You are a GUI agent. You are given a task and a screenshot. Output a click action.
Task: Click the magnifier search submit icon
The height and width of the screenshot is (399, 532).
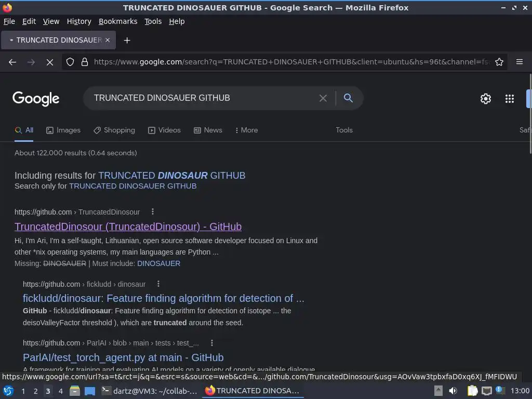tap(348, 98)
